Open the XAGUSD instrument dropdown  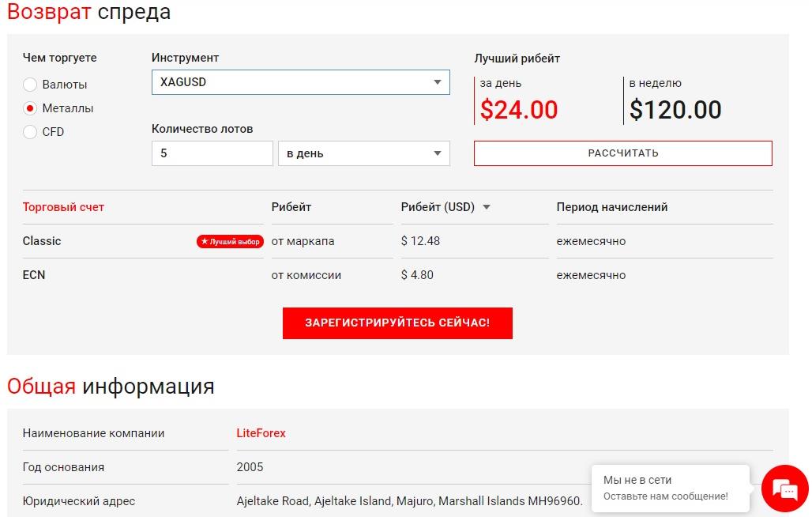[x=300, y=82]
